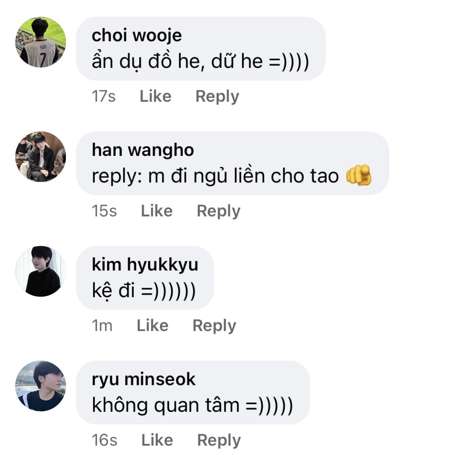Like han wangho's comment
This screenshot has width=476, height=455.
point(157,211)
